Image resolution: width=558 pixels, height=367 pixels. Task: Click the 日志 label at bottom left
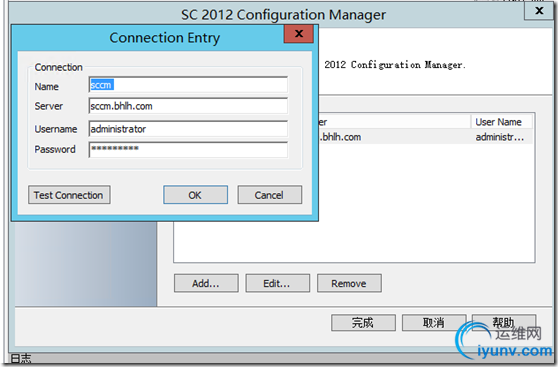tap(21, 358)
